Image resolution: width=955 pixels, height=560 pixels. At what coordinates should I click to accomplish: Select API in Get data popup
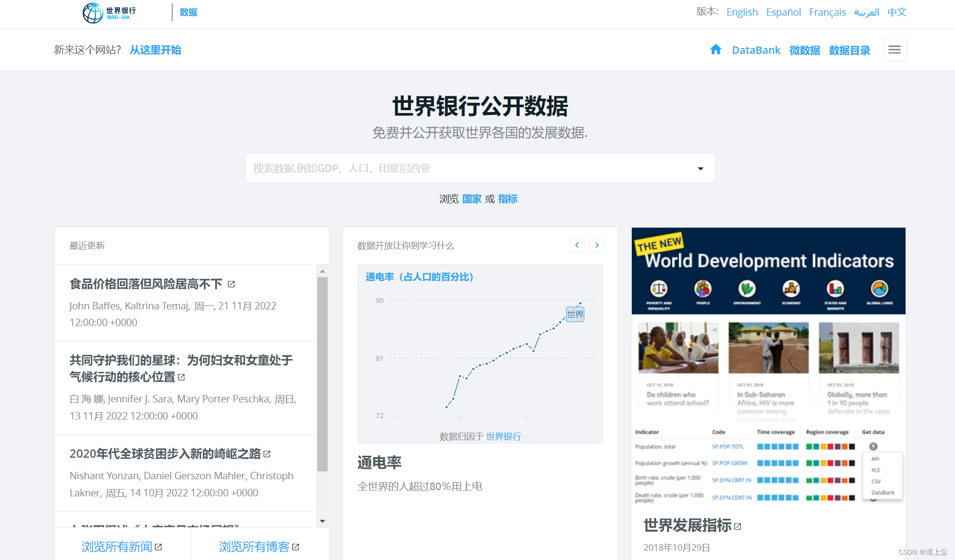(875, 459)
